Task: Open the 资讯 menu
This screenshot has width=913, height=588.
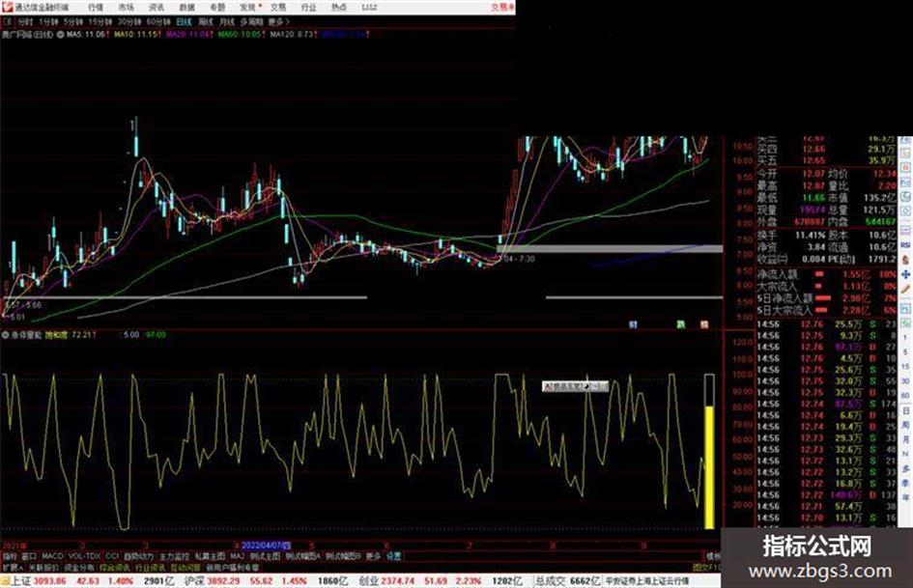Action: [157, 8]
